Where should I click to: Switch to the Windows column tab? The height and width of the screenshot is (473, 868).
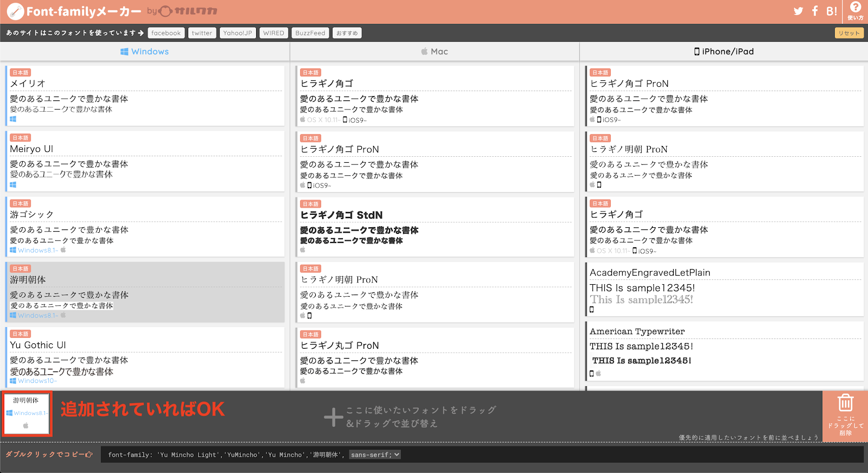144,52
